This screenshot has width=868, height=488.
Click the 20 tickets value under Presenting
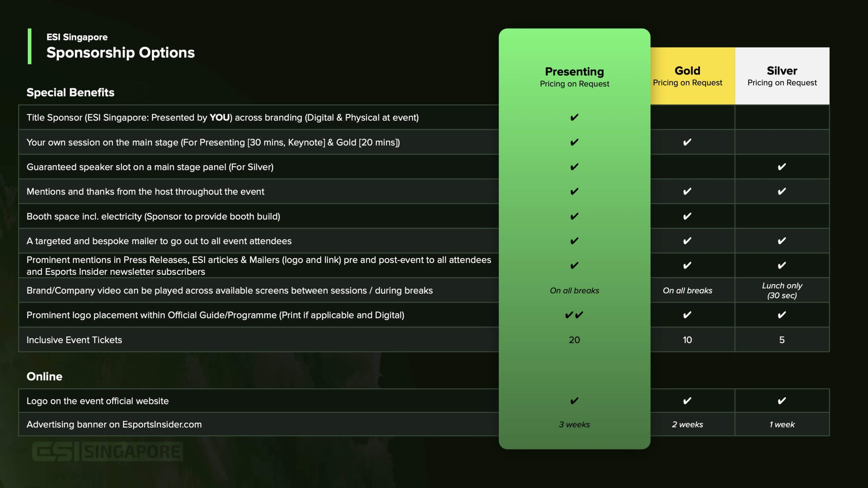pyautogui.click(x=574, y=340)
